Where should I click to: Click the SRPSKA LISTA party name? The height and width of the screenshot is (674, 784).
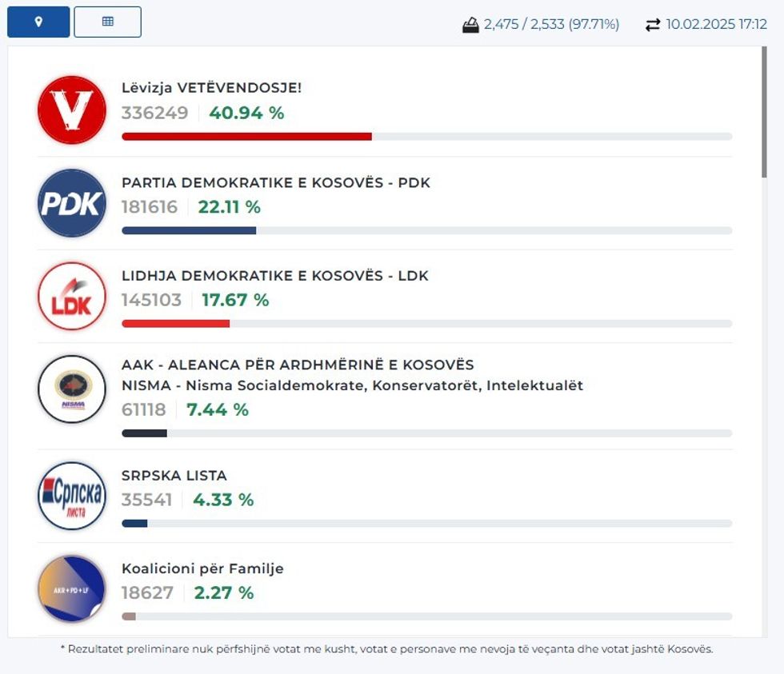(x=174, y=476)
